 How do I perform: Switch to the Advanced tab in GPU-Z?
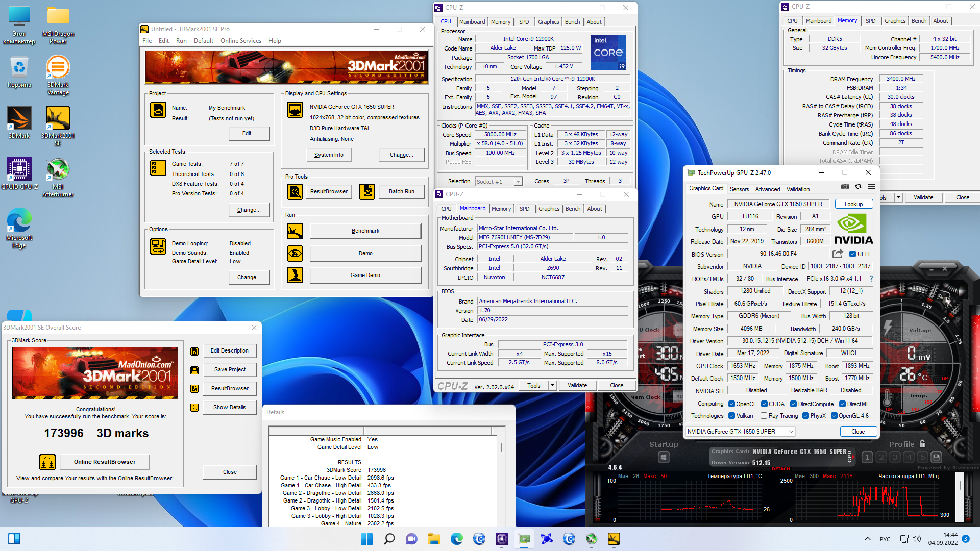[x=768, y=189]
